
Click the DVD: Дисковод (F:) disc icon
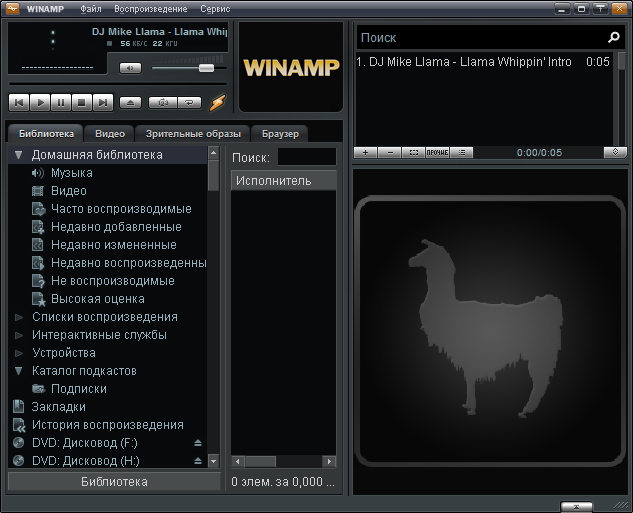19,443
